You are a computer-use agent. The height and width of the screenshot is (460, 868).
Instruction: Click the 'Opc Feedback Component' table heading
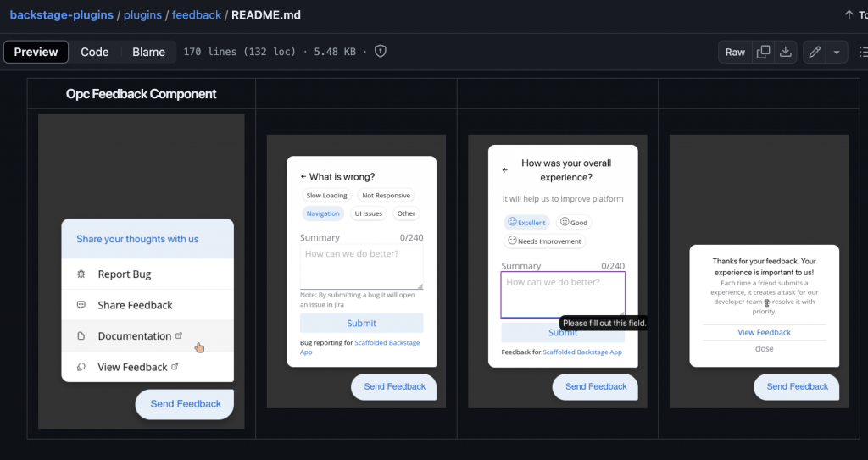(142, 94)
